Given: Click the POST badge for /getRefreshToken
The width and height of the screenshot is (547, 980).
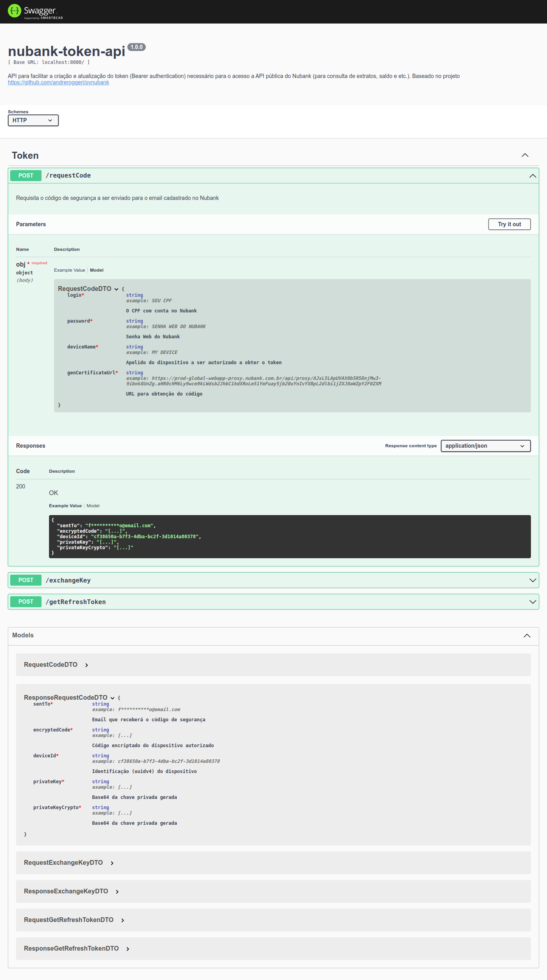Looking at the screenshot, I should [x=26, y=602].
